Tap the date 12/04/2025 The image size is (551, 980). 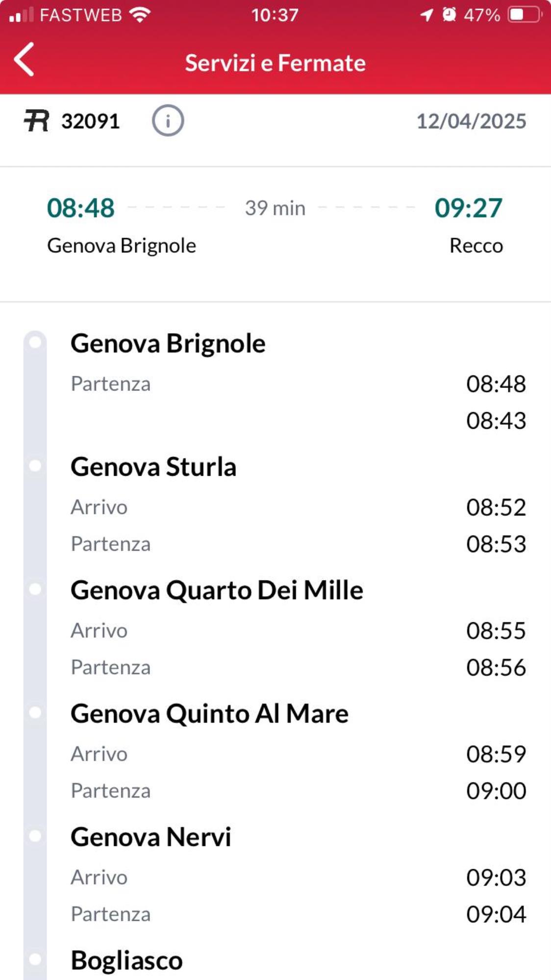[471, 122]
